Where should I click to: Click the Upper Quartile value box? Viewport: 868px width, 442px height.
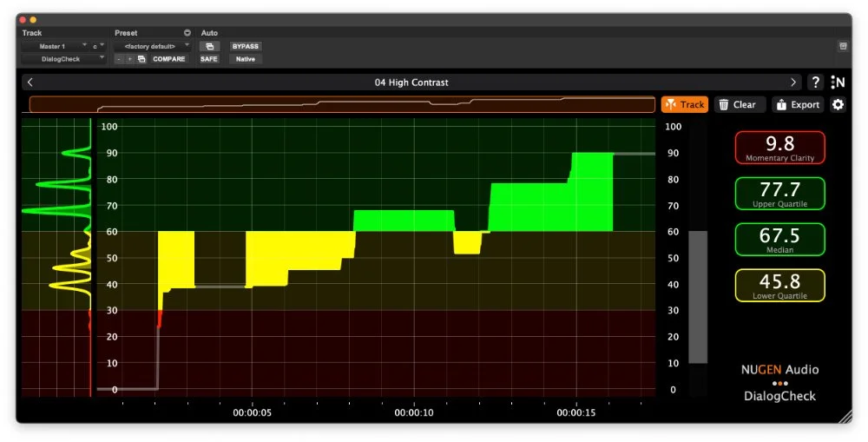(x=780, y=194)
